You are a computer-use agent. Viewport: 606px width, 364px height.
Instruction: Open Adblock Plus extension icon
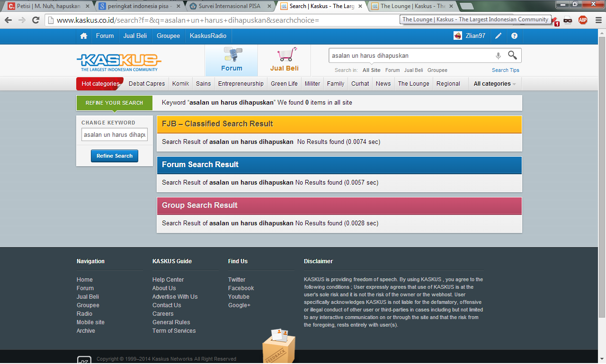583,20
